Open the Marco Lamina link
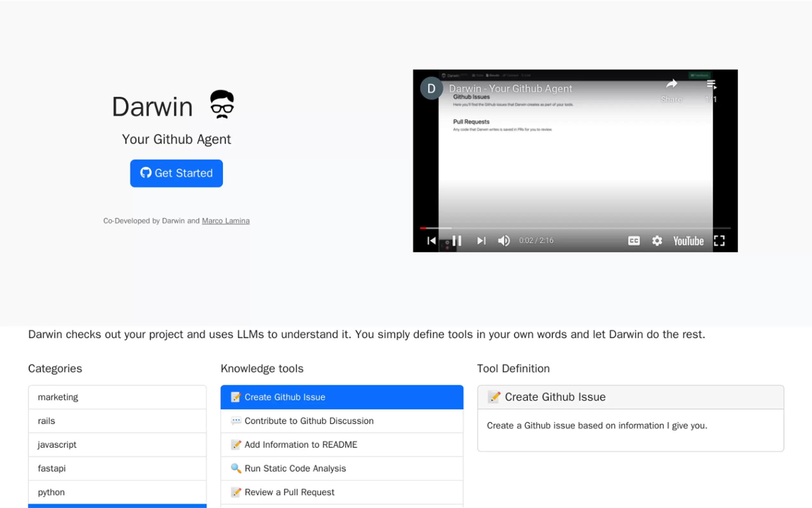The width and height of the screenshot is (812, 508). [x=226, y=221]
